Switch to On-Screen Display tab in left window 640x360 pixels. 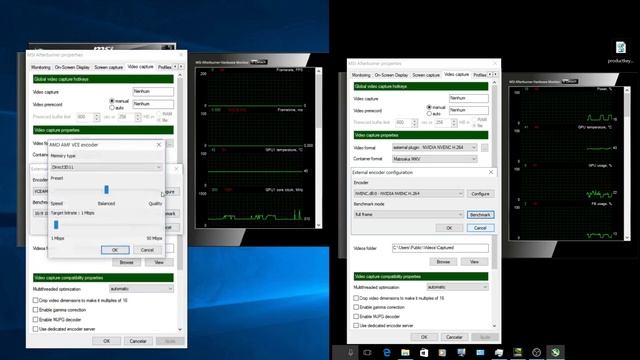(72, 67)
